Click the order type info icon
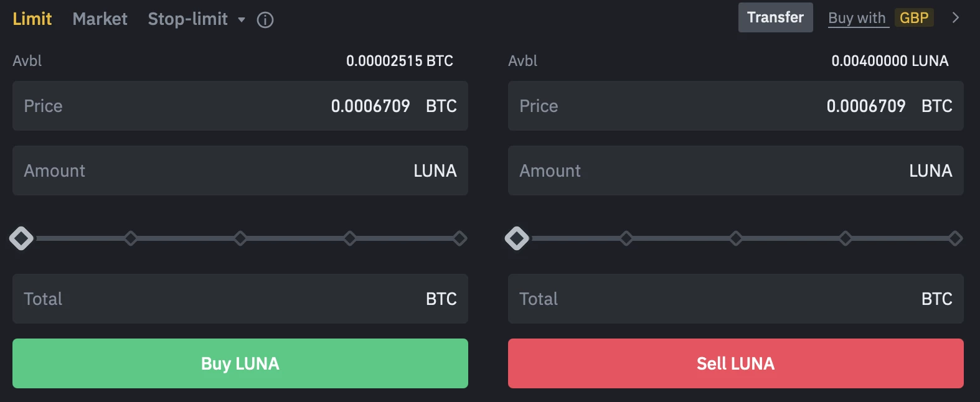 click(265, 20)
